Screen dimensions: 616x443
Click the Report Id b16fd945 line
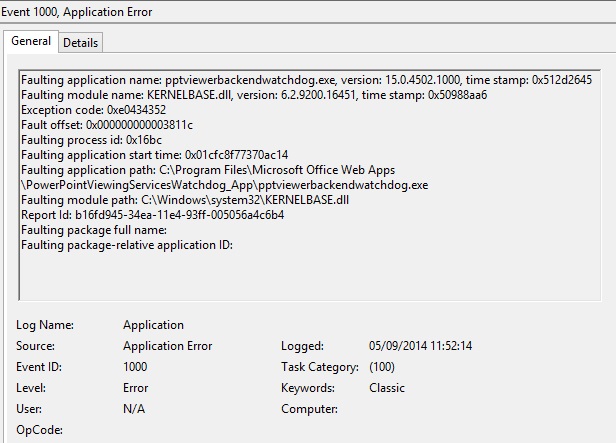[x=152, y=215]
